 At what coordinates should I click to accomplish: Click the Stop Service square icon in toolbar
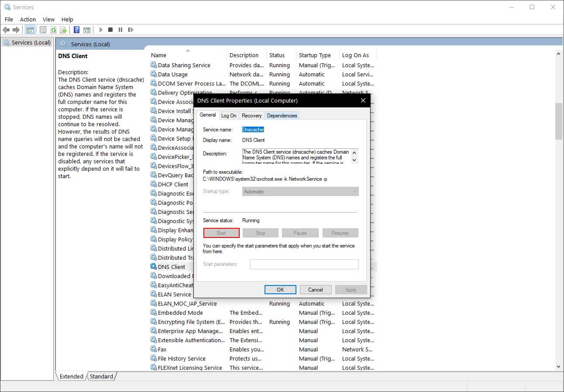(x=110, y=30)
